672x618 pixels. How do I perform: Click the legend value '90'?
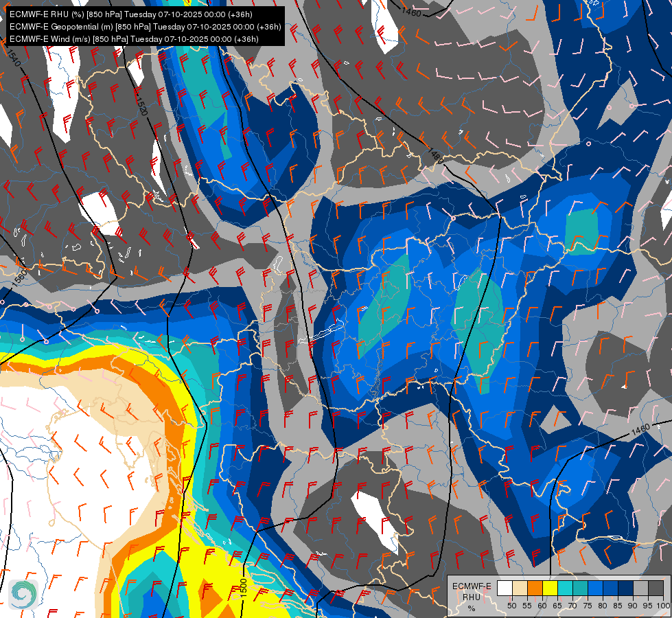coord(633,606)
